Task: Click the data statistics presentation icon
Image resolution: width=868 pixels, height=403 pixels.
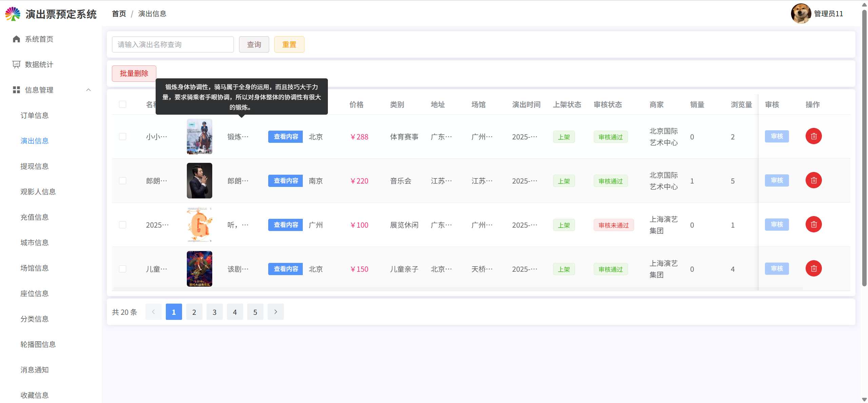Action: [x=16, y=64]
